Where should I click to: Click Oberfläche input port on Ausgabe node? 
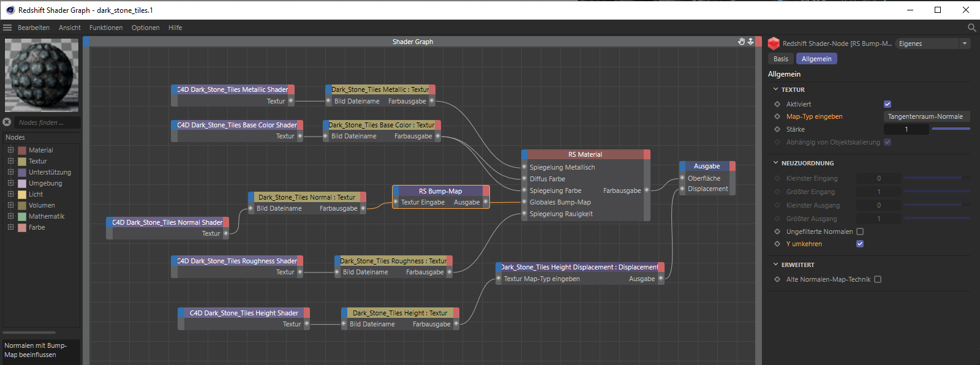click(x=682, y=178)
